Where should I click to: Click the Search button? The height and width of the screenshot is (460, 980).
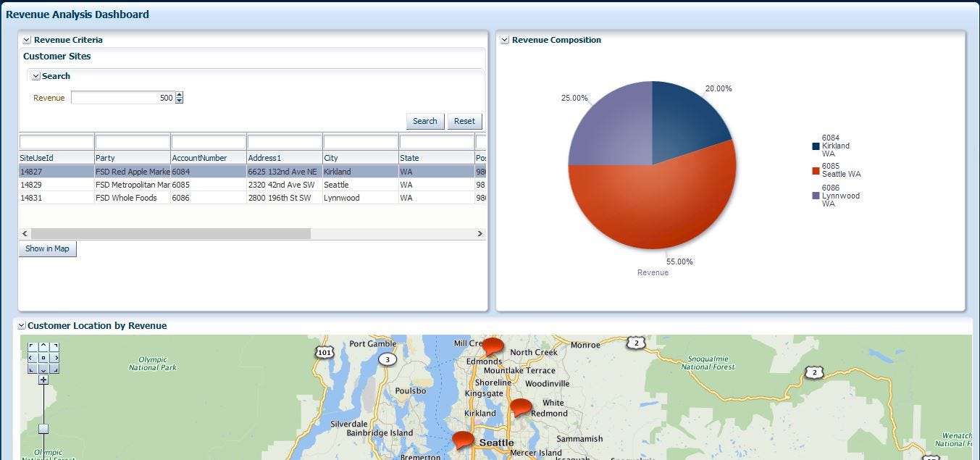(425, 121)
